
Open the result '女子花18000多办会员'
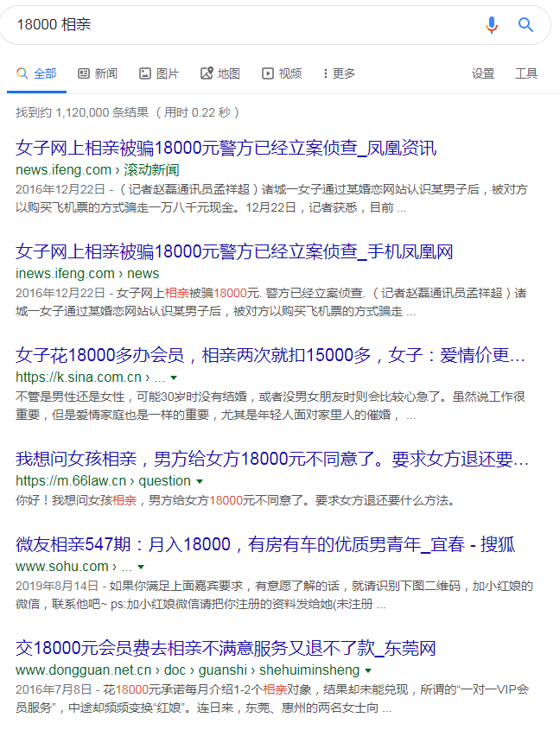tap(270, 355)
